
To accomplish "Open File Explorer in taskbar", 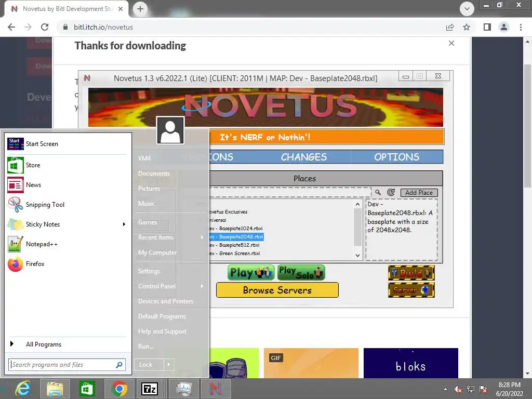I will click(x=55, y=389).
